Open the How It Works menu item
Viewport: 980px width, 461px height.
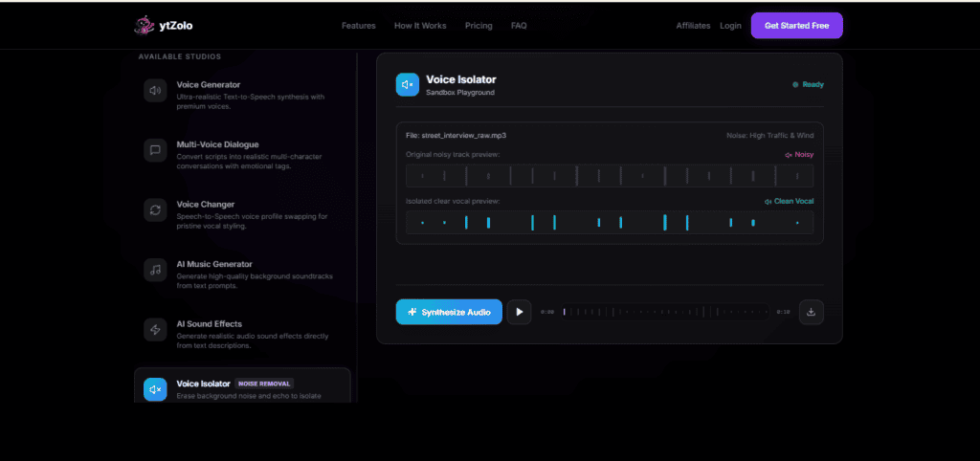(420, 26)
